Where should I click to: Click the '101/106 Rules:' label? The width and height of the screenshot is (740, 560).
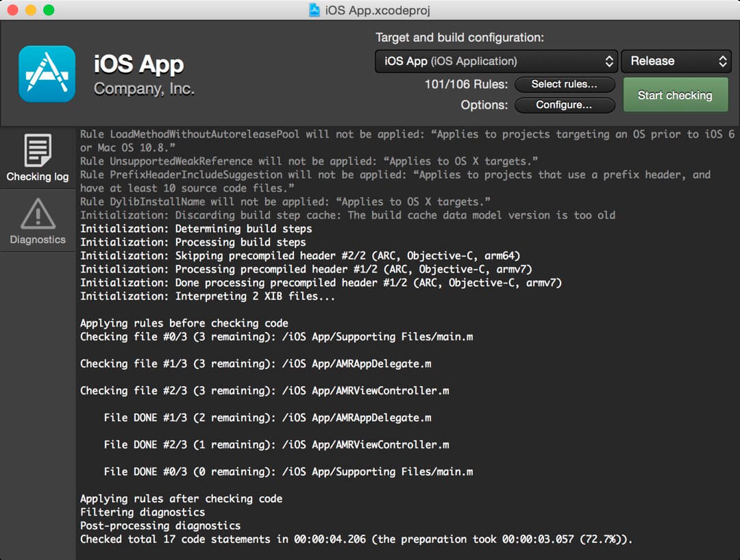[x=467, y=84]
